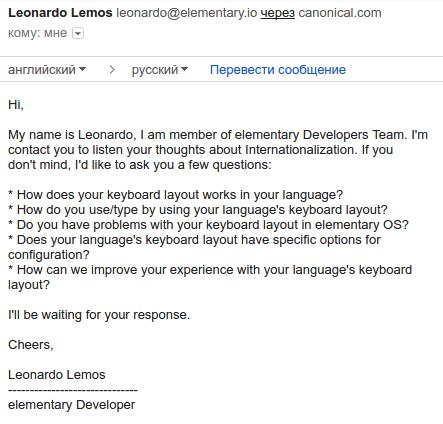Click the line about problems in elementary OS
Viewport: 443px width, 424px height.
208,225
